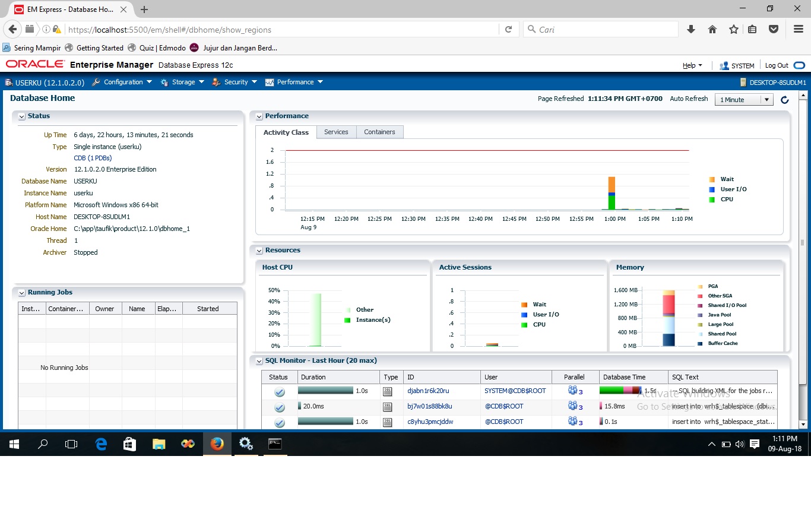Open the Storage menu
811x532 pixels.
(x=182, y=82)
